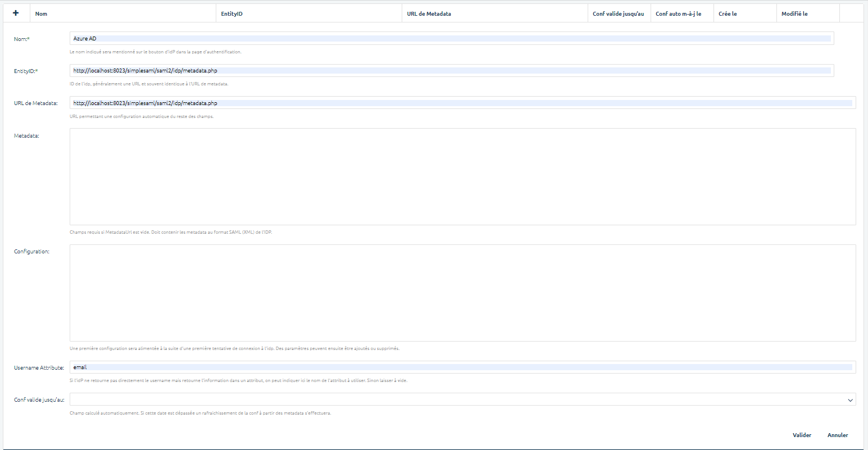Expand the Conf valide jusqu'au dropdown arrow
Viewport: 868px width, 450px height.
[x=849, y=399]
